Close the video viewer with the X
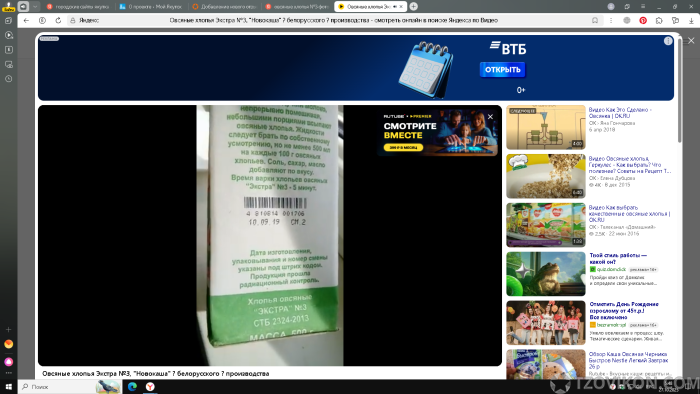This screenshot has height=394, width=700. 691,41
